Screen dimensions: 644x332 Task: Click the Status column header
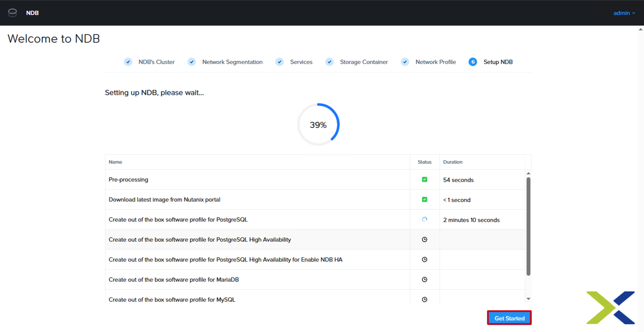[x=424, y=162]
